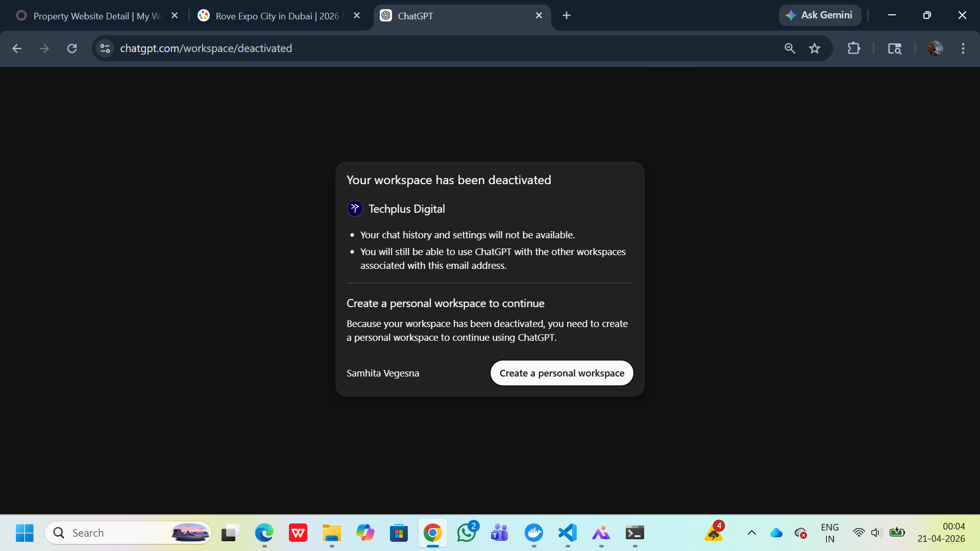Go back to previous page
The width and height of the screenshot is (980, 551).
pyautogui.click(x=17, y=48)
